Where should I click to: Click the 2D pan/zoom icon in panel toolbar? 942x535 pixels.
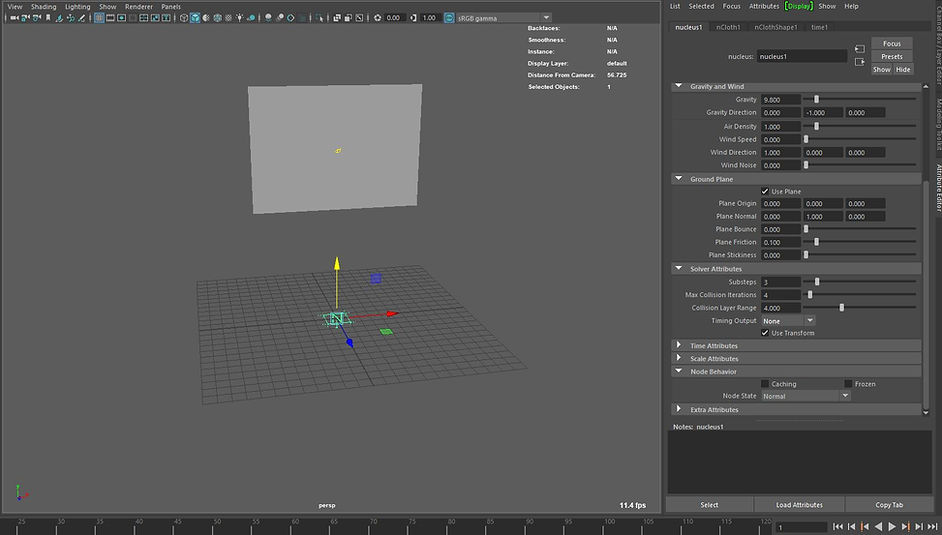tap(70, 18)
